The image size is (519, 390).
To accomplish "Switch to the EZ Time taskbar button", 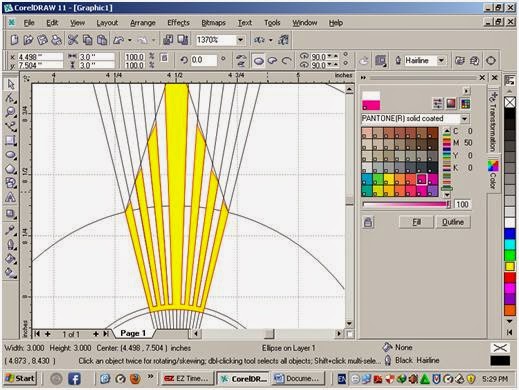I will click(187, 379).
